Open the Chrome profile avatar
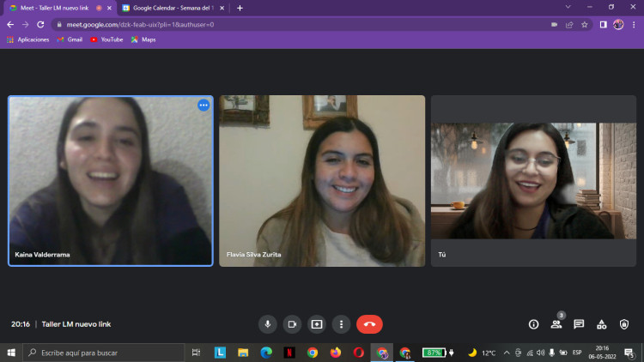The height and width of the screenshot is (362, 644). (x=618, y=25)
